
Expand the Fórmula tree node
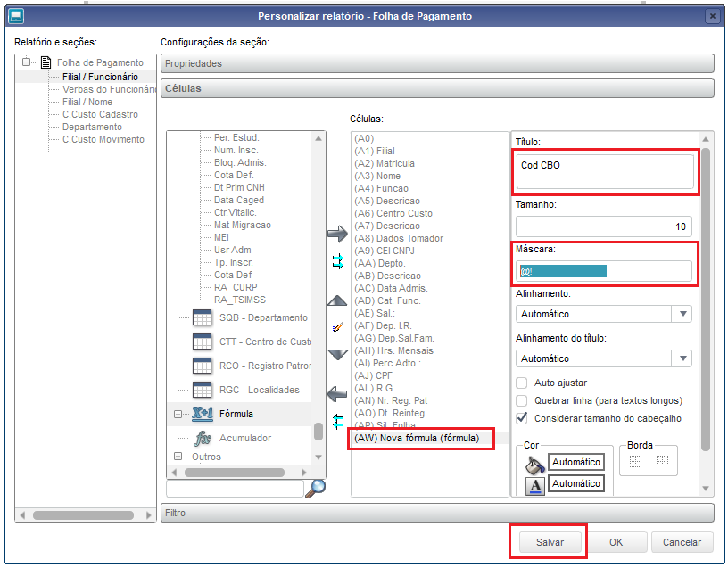178,414
